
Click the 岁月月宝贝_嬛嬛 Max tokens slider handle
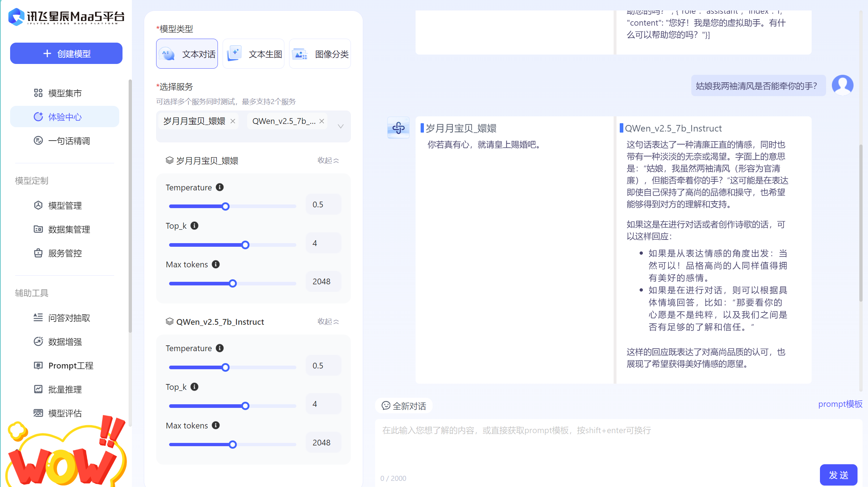[x=233, y=284]
